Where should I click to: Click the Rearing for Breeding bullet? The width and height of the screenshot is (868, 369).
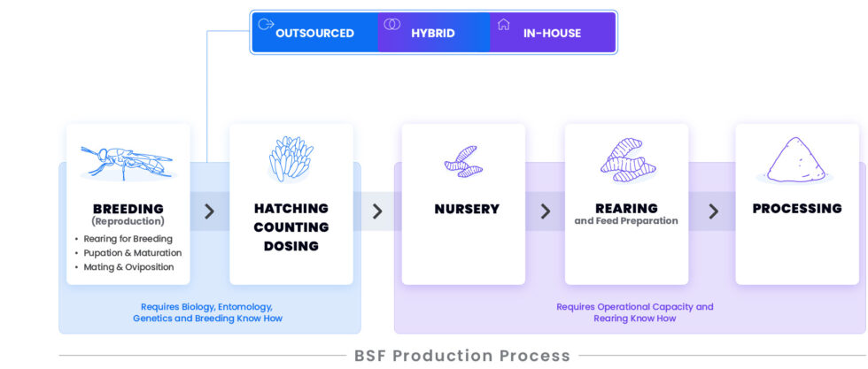pos(128,239)
